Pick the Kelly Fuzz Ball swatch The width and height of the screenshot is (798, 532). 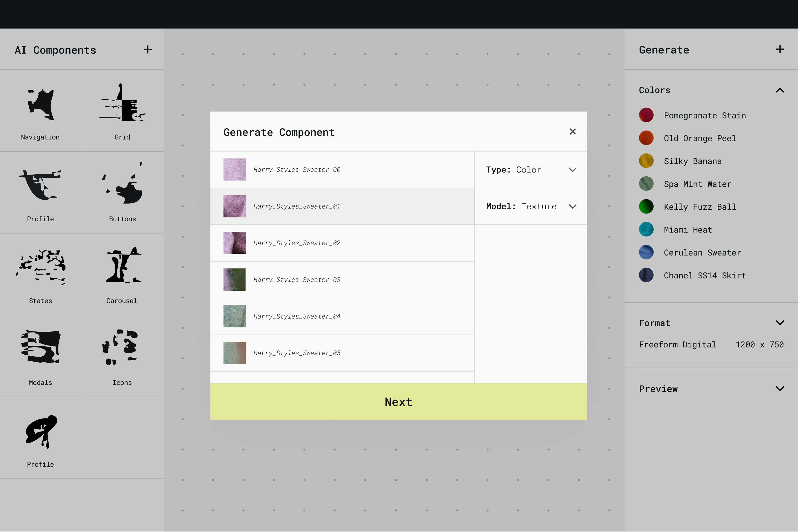click(x=646, y=207)
